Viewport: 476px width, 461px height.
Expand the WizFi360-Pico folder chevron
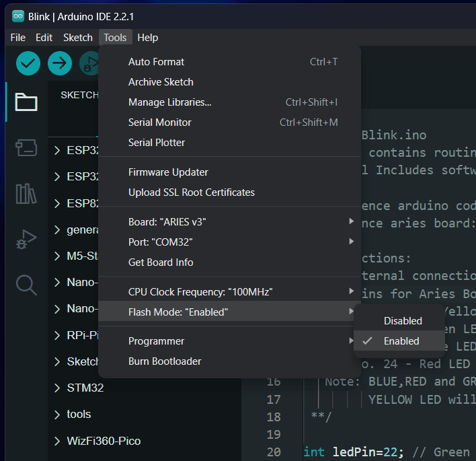coord(56,441)
